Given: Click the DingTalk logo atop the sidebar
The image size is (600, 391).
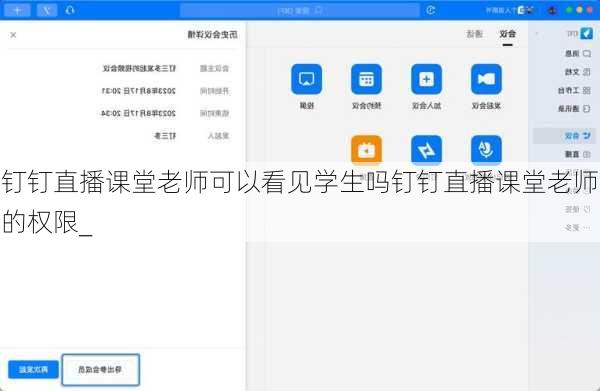Looking at the screenshot, I should (586, 34).
